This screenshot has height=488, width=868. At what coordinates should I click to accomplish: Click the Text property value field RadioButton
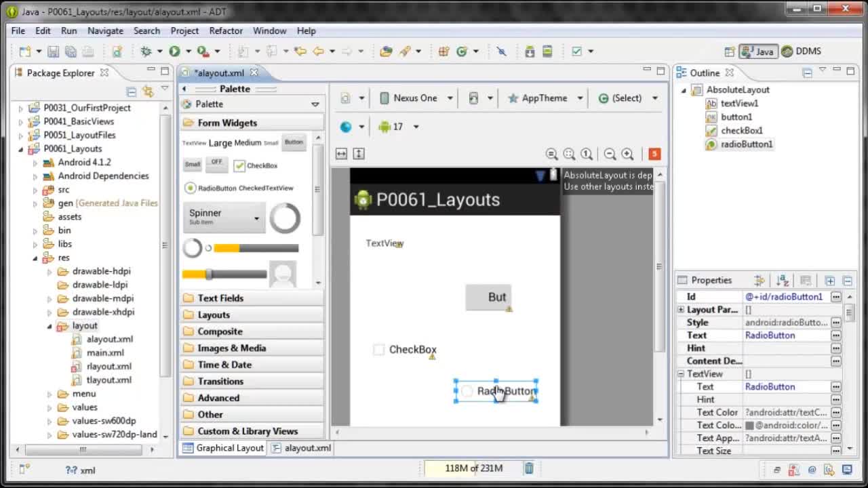[787, 335]
